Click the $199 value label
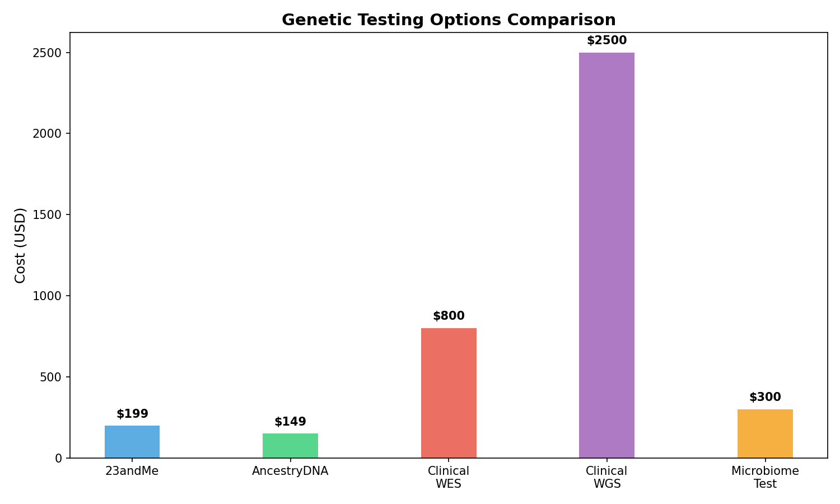This screenshot has width=840, height=504. point(132,414)
